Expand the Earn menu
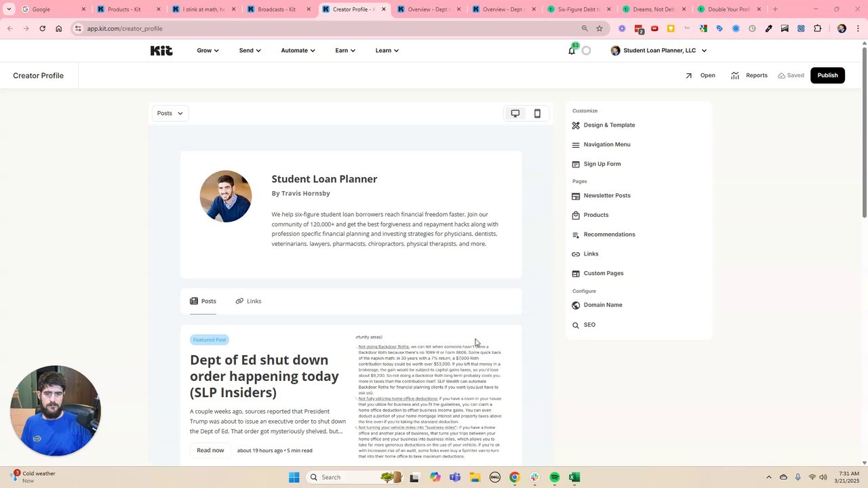 (345, 50)
